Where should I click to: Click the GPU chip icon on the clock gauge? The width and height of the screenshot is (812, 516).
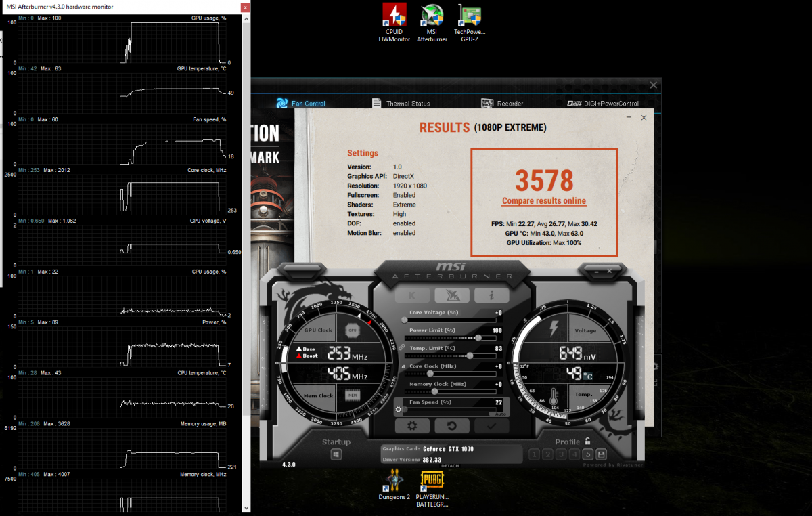(352, 330)
